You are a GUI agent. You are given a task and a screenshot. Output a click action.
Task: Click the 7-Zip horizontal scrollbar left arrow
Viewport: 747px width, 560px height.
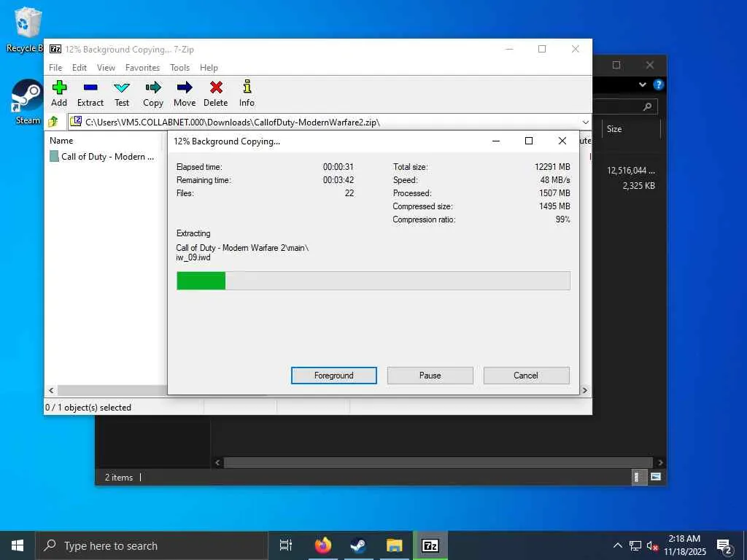[51, 391]
